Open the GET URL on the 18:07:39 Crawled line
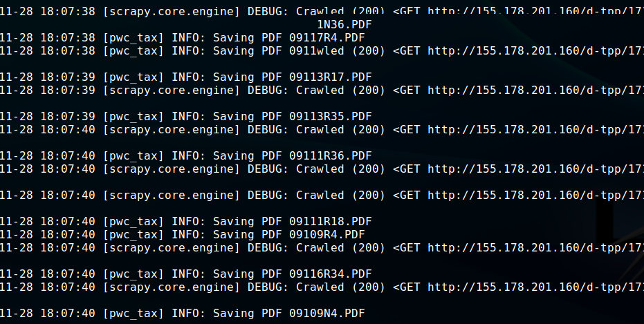This screenshot has width=644, height=324. (535, 90)
